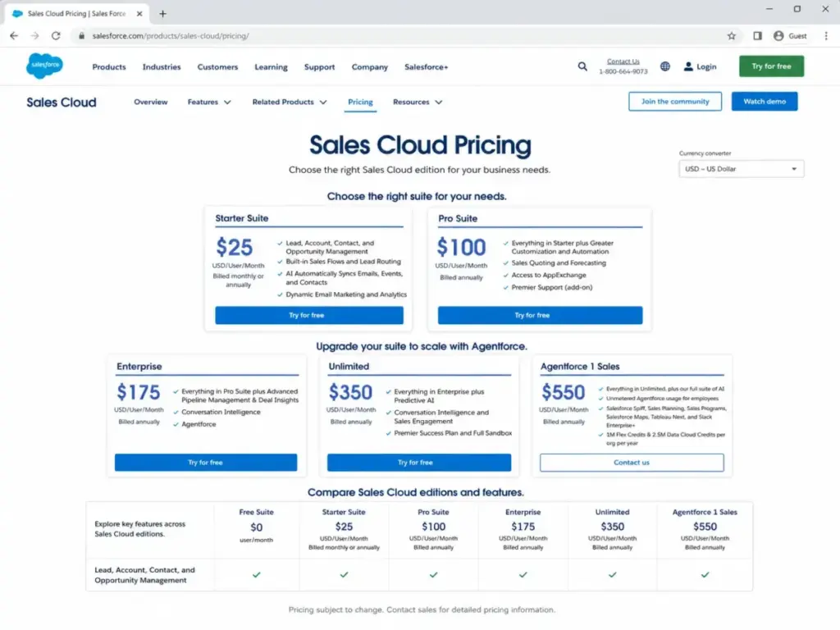Open the Customers menu
Viewport: 840px width, 630px height.
click(x=217, y=67)
